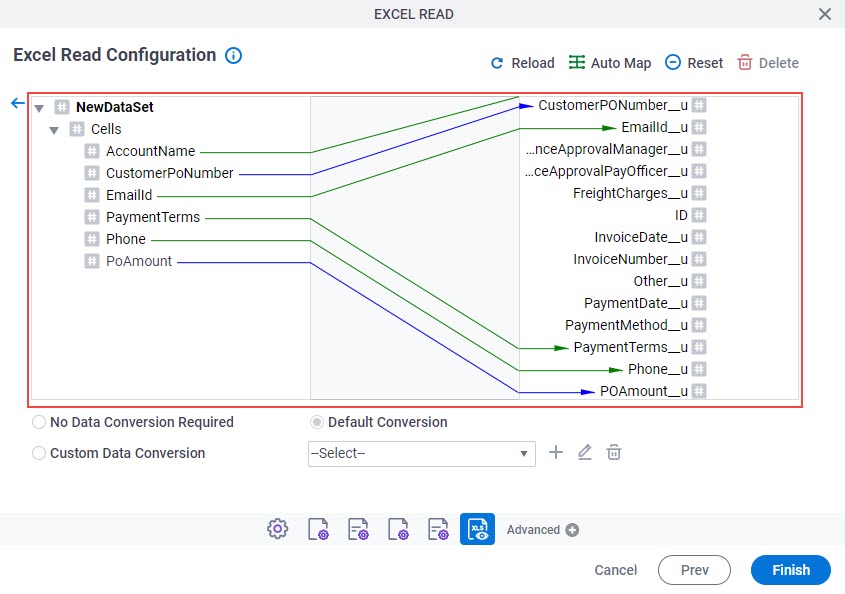Click the Other__u target icon
This screenshot has height=594, width=845.
699,281
